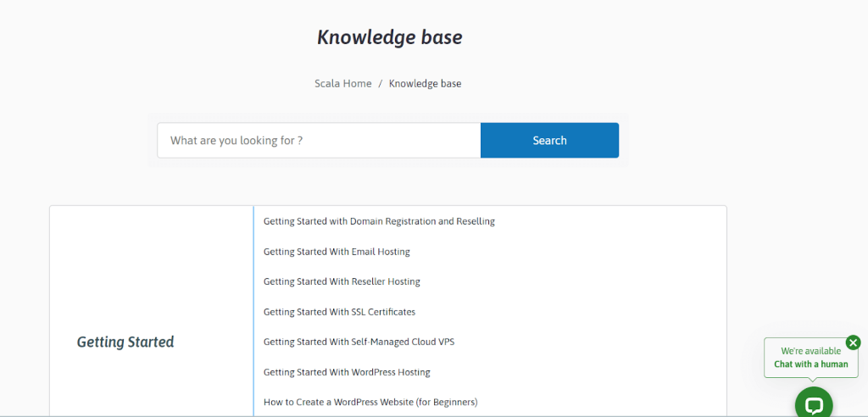Open Getting Started With SSL Certificates article
Image resolution: width=868 pixels, height=417 pixels.
pyautogui.click(x=339, y=312)
